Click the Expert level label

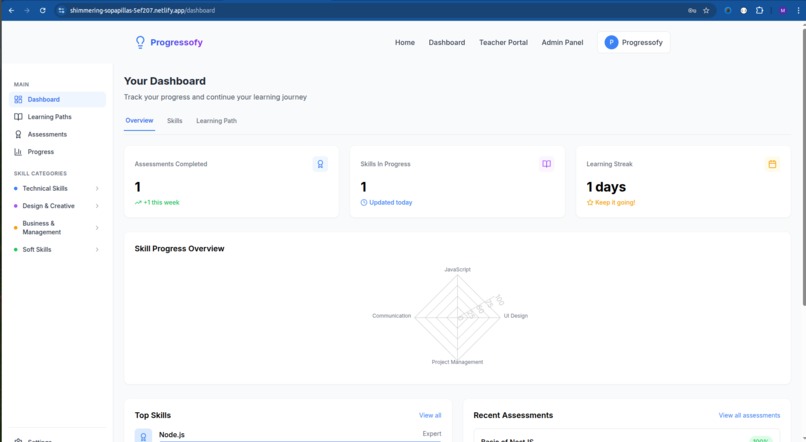tap(432, 434)
